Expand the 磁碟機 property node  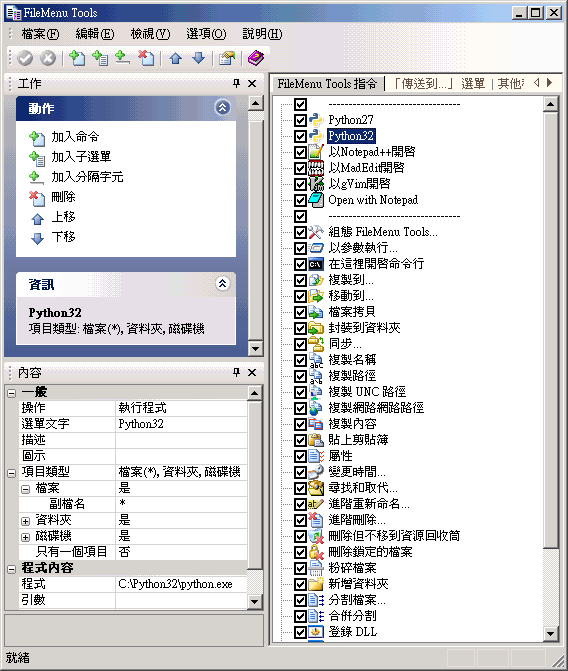tap(26, 537)
